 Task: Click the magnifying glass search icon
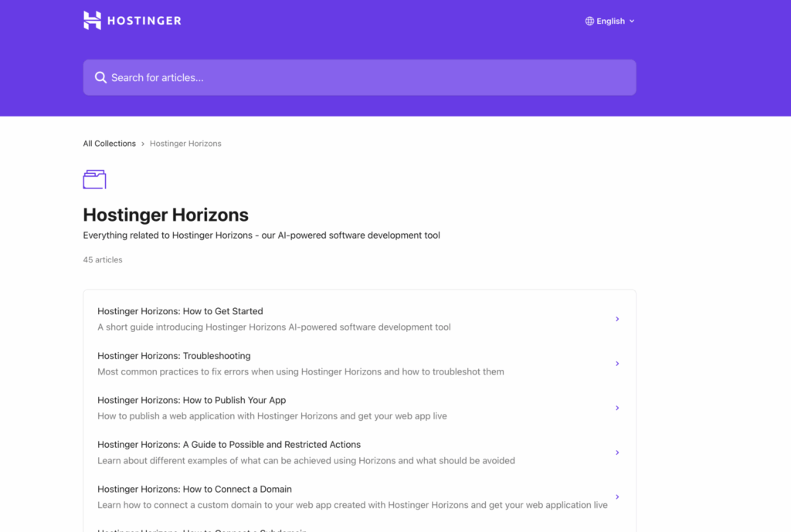(x=101, y=77)
